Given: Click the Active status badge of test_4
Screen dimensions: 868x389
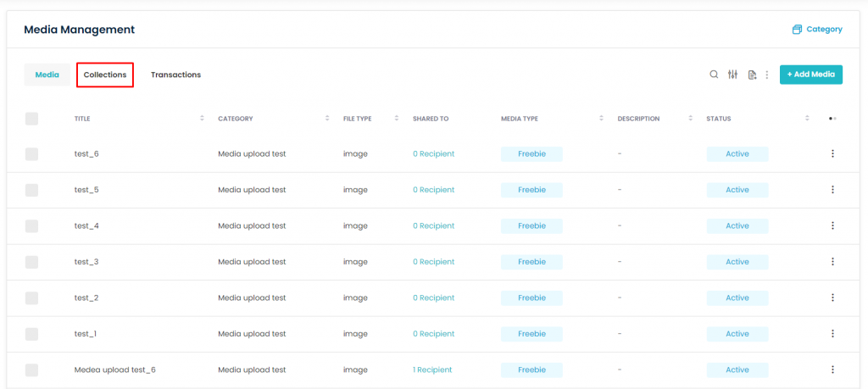Looking at the screenshot, I should 737,225.
